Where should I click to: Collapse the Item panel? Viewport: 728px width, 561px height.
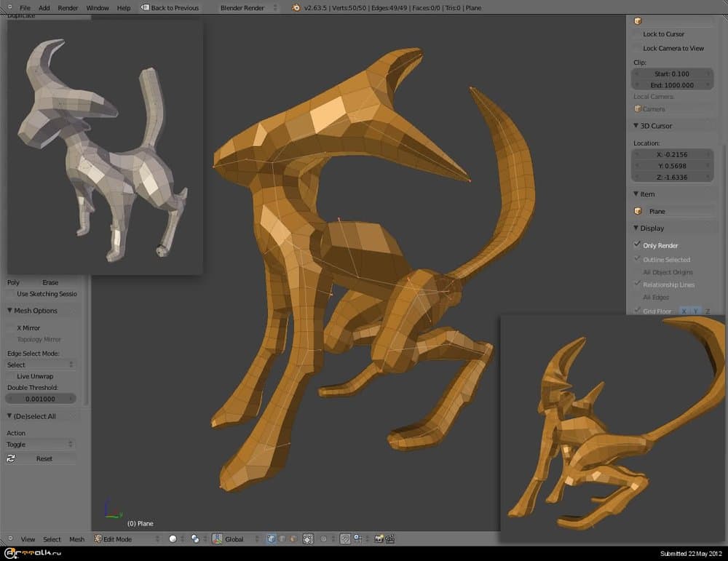[636, 194]
